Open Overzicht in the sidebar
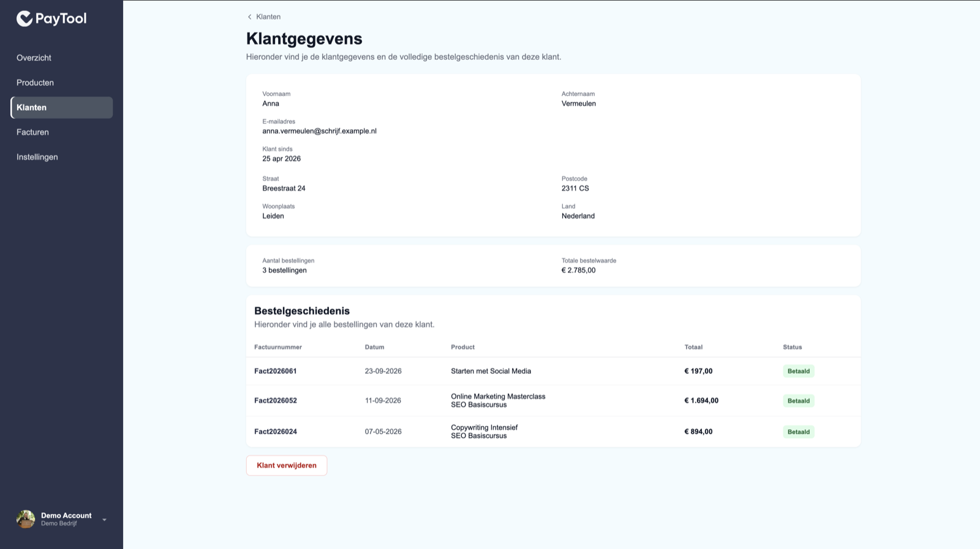 [x=34, y=58]
